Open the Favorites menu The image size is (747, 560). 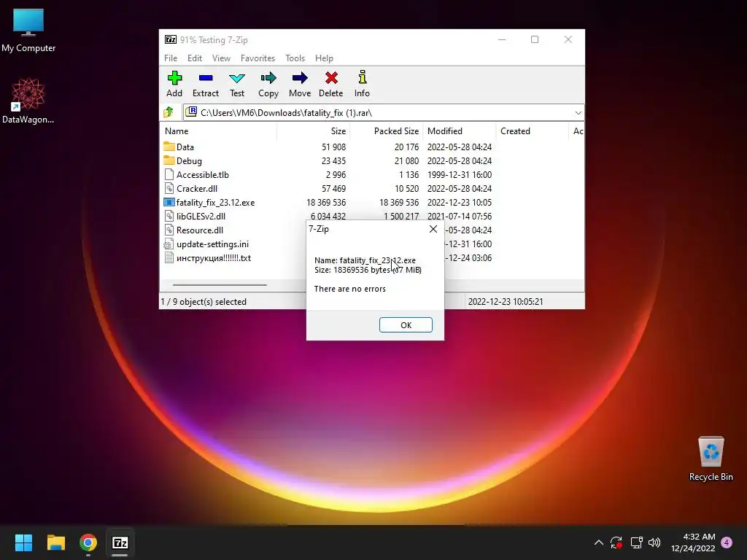(258, 58)
